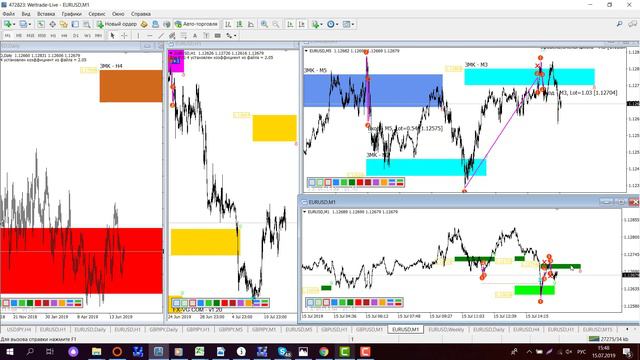The width and height of the screenshot is (640, 360).
Task: Expand dropdown arrow beside Profiles icon
Action: pyautogui.click(x=30, y=24)
